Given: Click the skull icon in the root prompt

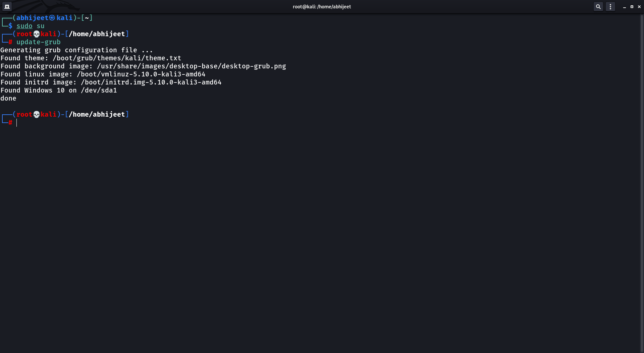Looking at the screenshot, I should click(x=36, y=34).
